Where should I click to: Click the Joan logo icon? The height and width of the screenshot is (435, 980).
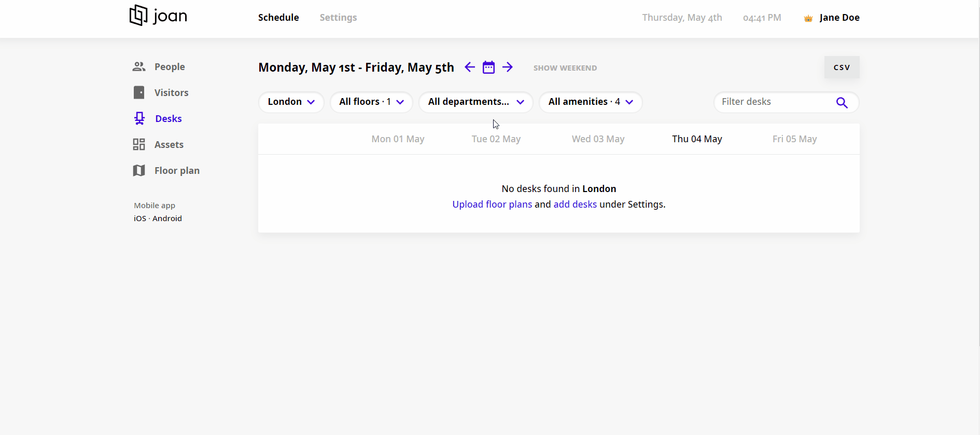pyautogui.click(x=138, y=16)
